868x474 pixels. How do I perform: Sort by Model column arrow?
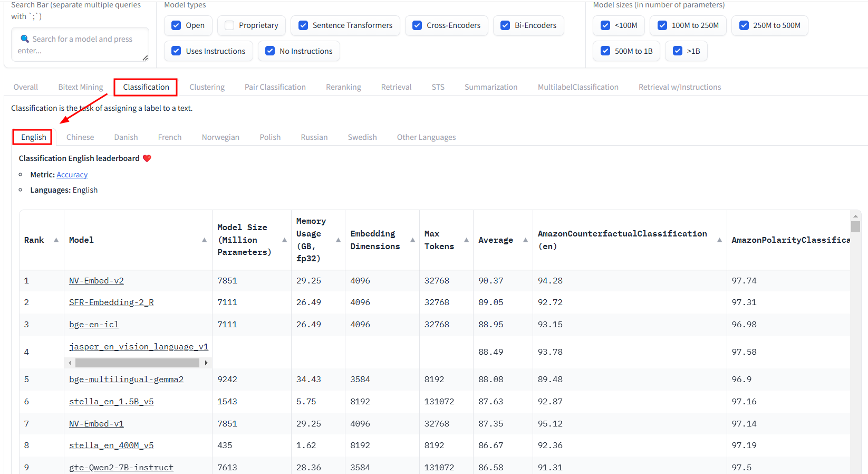(204, 240)
